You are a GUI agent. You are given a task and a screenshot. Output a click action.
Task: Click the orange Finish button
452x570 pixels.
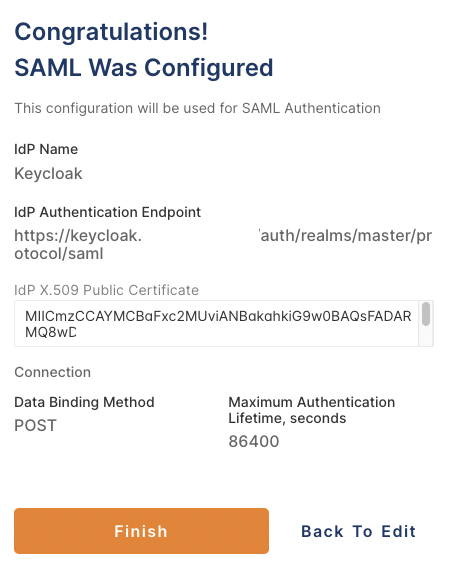[x=141, y=531]
